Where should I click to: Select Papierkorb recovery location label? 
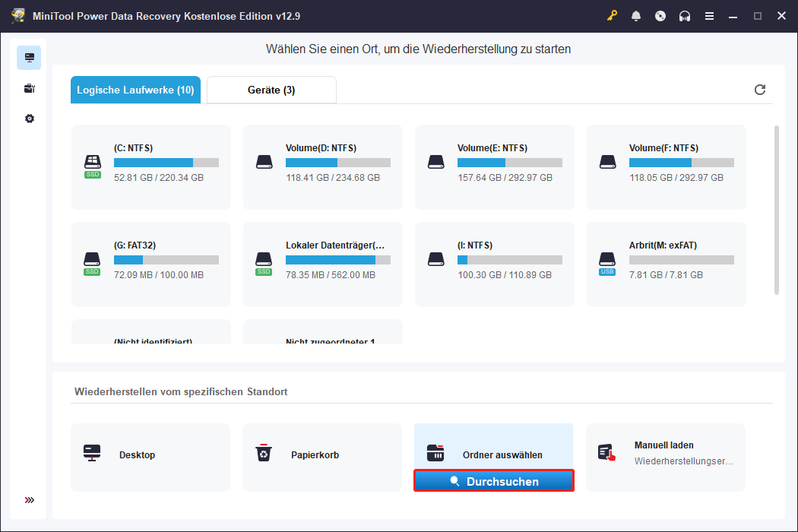point(315,455)
